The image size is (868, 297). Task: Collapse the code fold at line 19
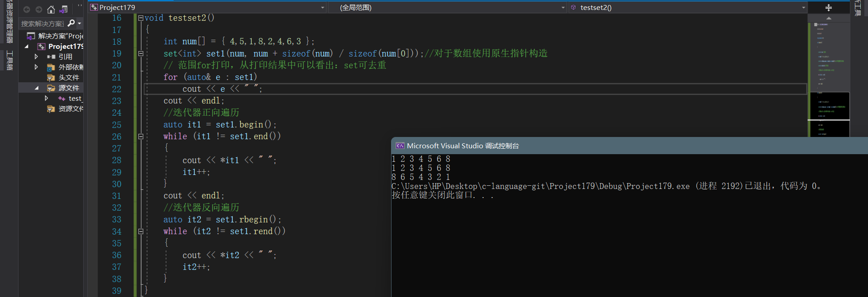(141, 53)
